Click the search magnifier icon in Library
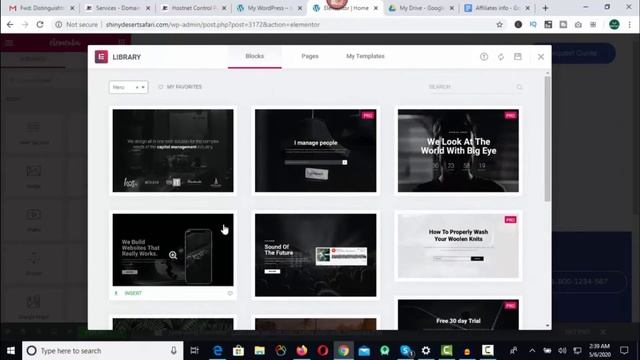This screenshot has height=360, width=640. click(x=519, y=87)
